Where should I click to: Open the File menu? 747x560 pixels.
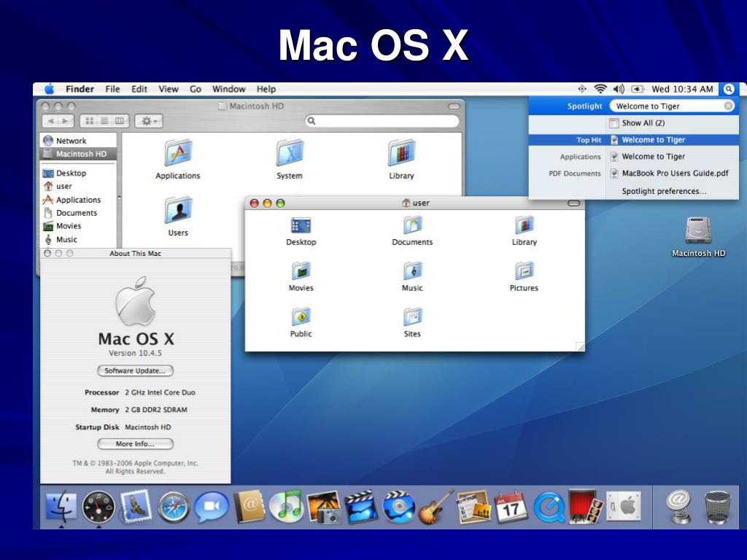(112, 89)
